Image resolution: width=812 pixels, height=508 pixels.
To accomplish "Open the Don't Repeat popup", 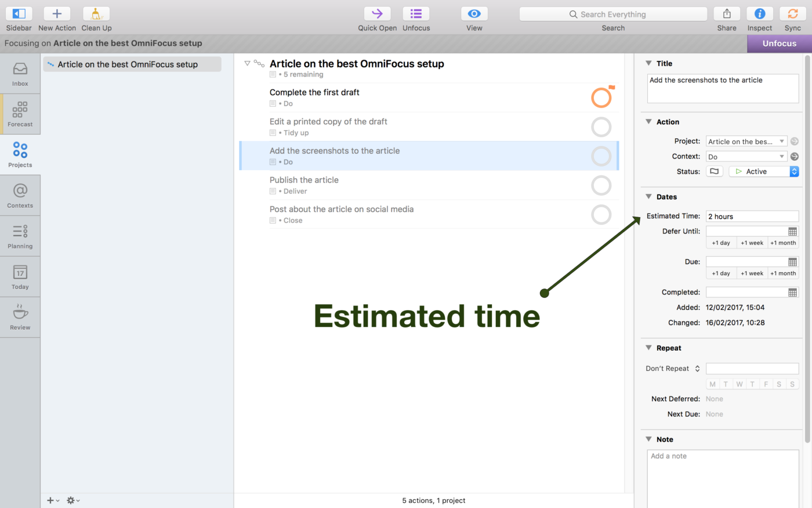I will coord(673,369).
